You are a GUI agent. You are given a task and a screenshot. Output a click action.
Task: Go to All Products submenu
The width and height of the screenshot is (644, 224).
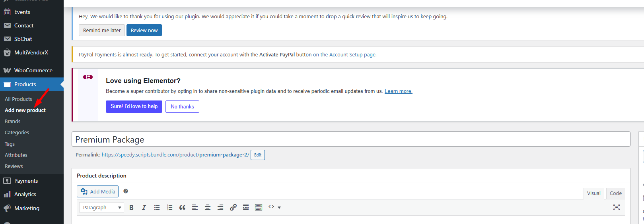point(18,99)
